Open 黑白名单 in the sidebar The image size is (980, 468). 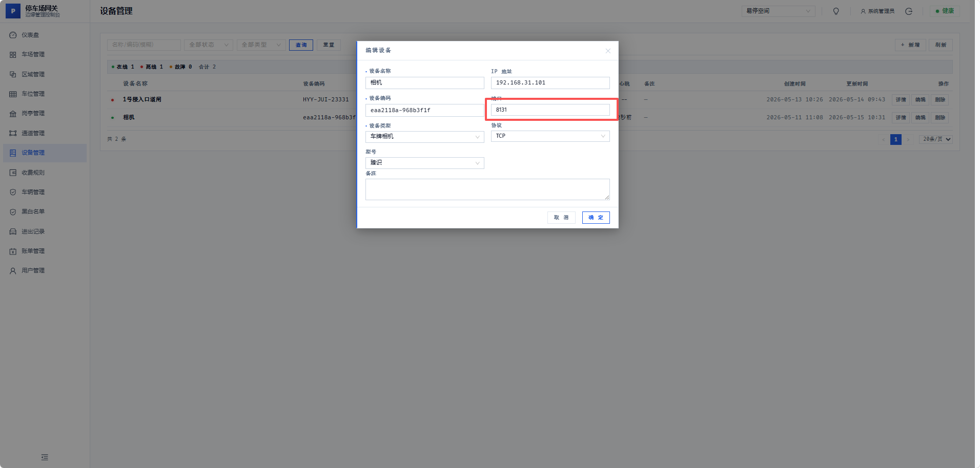click(x=45, y=212)
